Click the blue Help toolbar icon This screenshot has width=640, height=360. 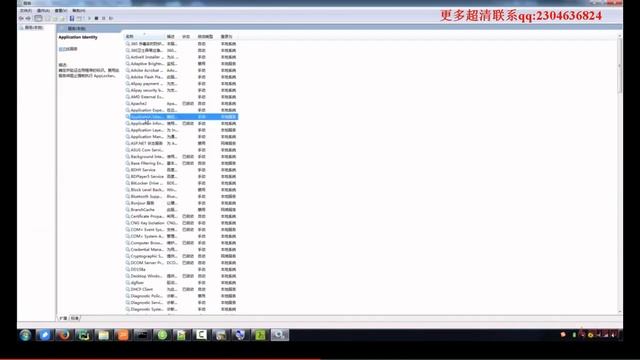(72, 18)
